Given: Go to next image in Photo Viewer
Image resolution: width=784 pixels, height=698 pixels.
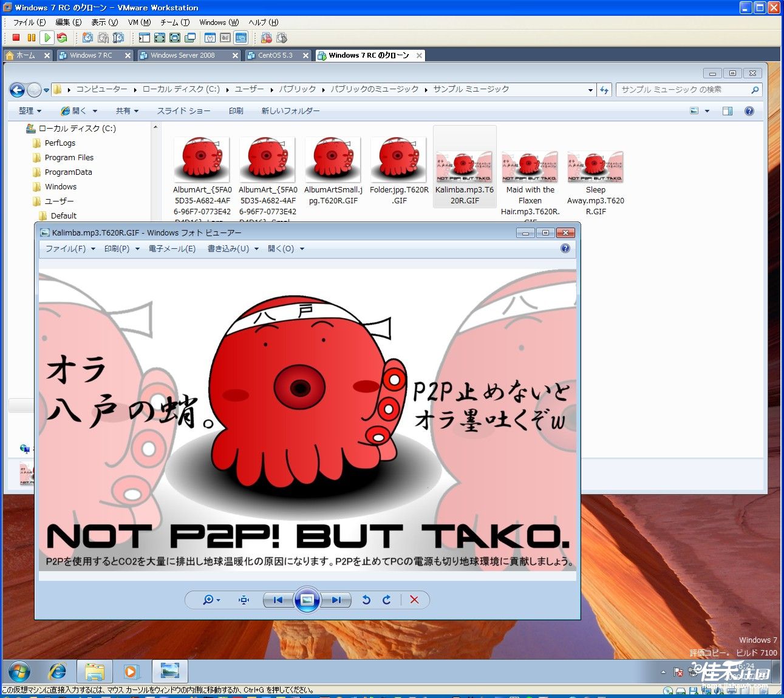Looking at the screenshot, I should 336,600.
